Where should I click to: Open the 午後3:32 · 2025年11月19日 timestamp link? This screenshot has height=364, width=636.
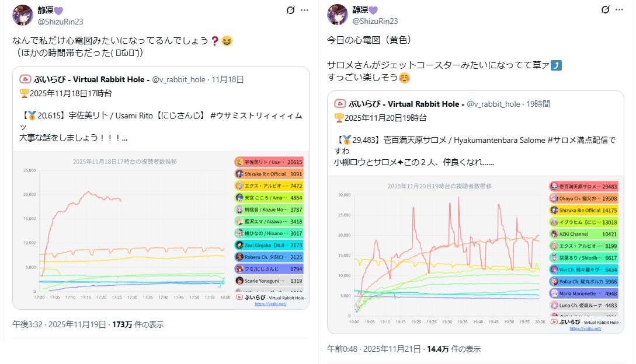click(x=59, y=324)
